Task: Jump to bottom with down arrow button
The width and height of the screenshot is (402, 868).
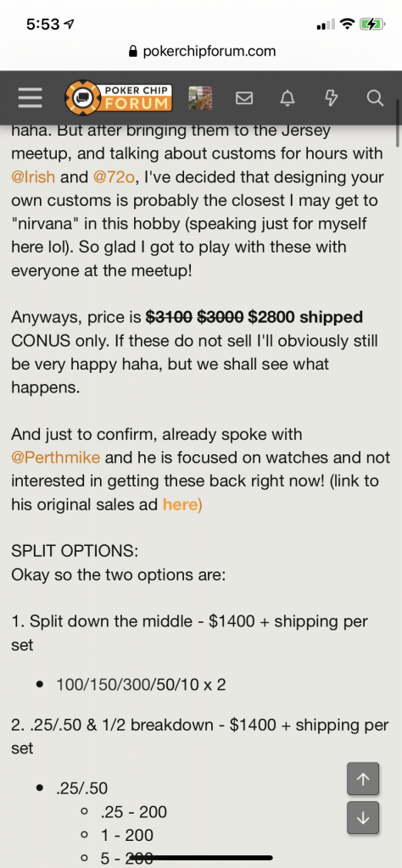Action: point(363,818)
